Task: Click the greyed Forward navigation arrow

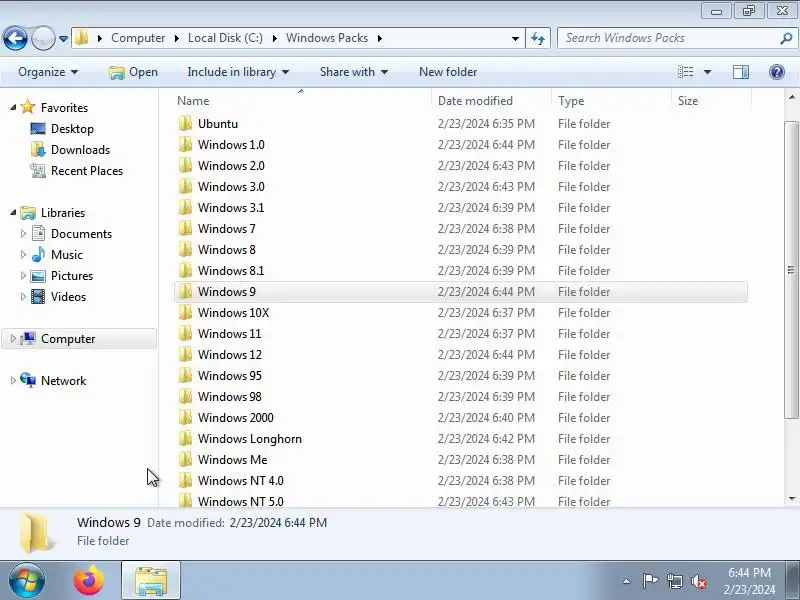Action: 43,38
